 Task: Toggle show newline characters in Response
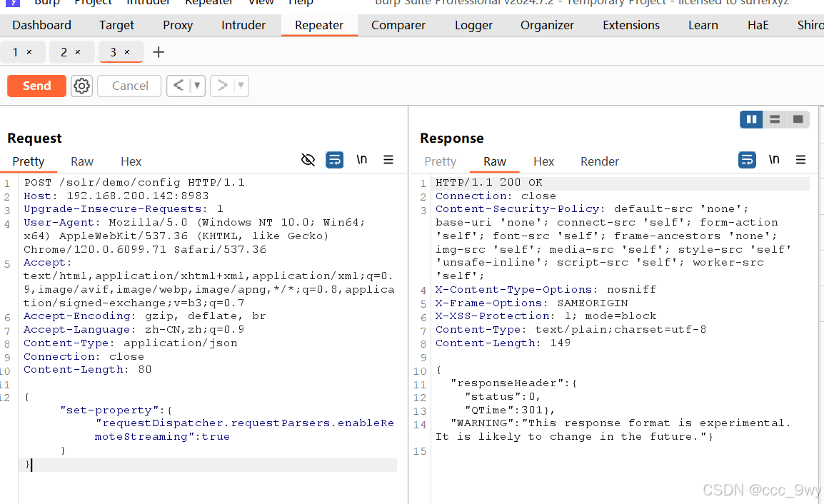[774, 159]
